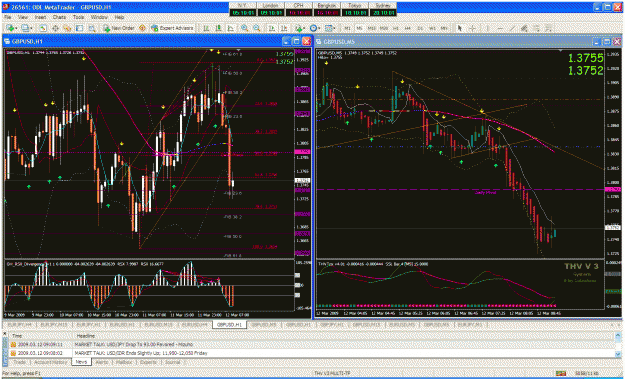This screenshot has width=625, height=379.
Task: Open the Insert menu
Action: (40, 18)
